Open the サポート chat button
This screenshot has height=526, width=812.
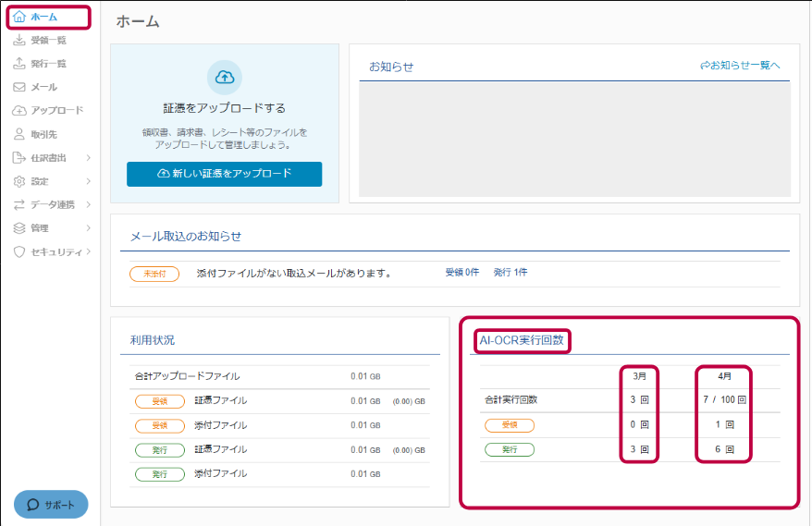point(51,505)
